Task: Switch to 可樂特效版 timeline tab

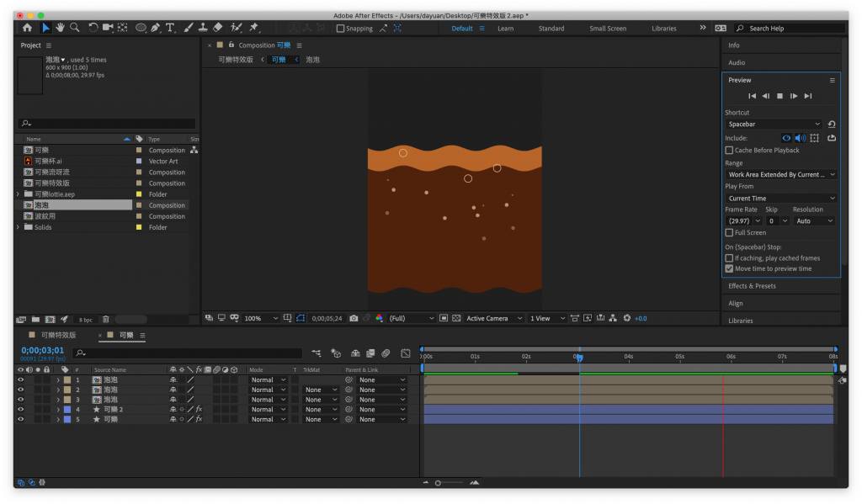Action: tap(58, 335)
